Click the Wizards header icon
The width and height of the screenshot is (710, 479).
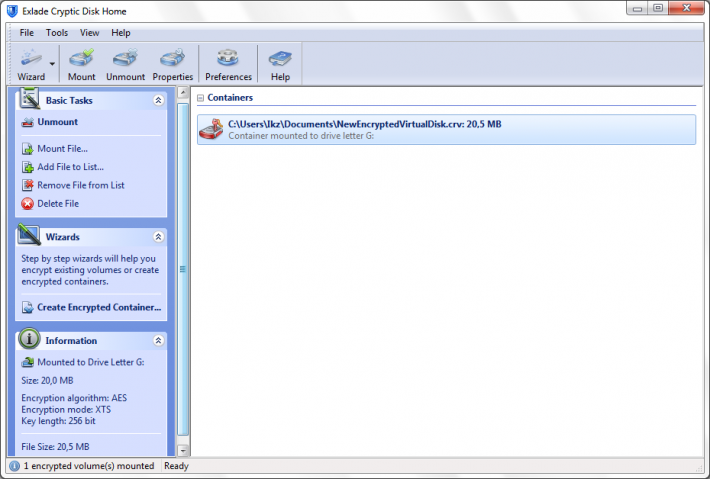tap(29, 235)
